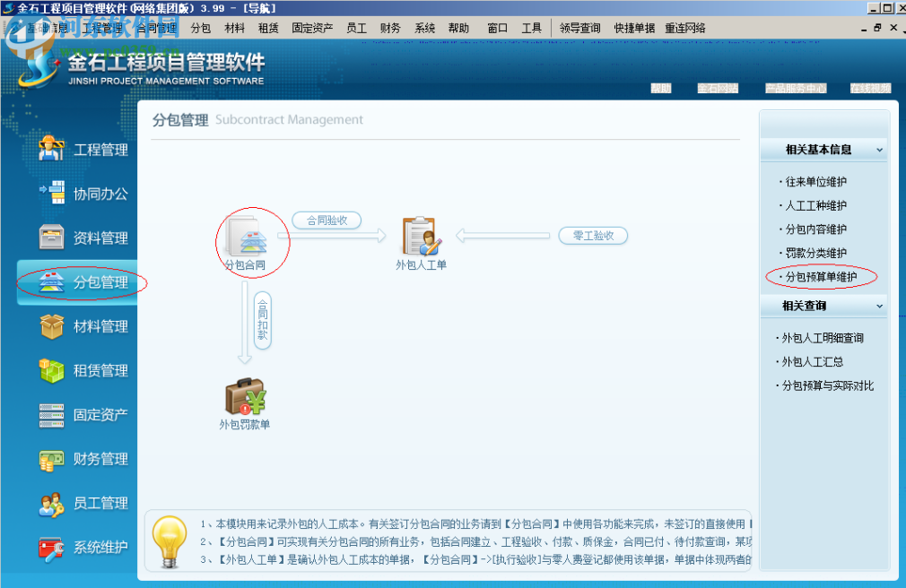Open the 财务 menu
This screenshot has height=588, width=906.
(390, 28)
